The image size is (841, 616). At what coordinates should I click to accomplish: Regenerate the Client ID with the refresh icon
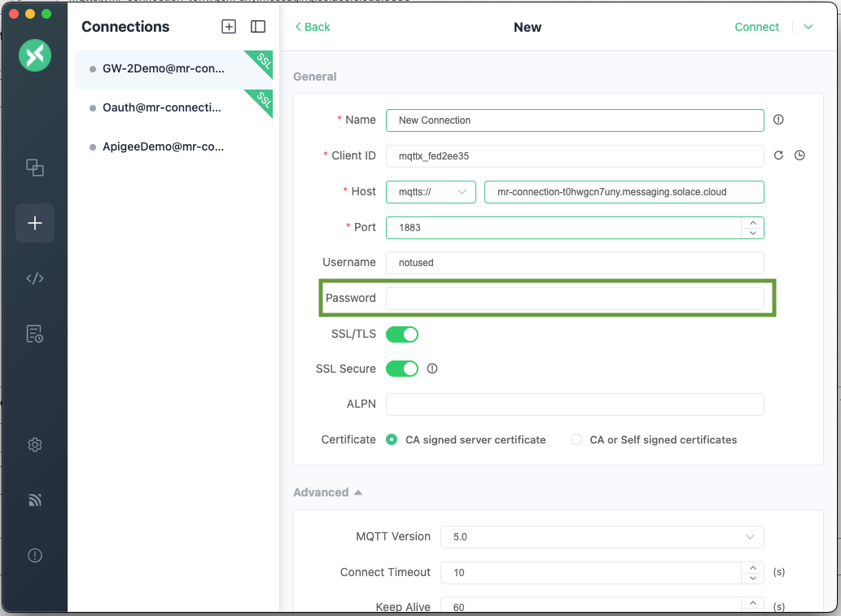click(778, 155)
